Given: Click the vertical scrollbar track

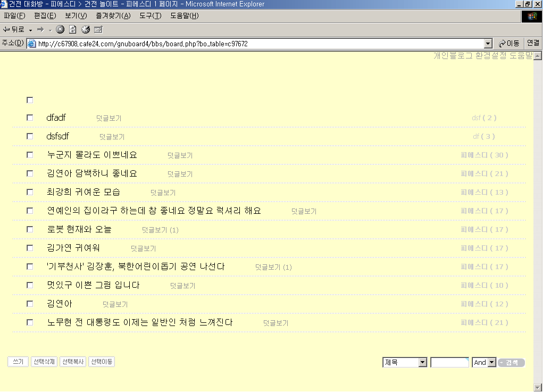Looking at the screenshot, I should coord(538,222).
